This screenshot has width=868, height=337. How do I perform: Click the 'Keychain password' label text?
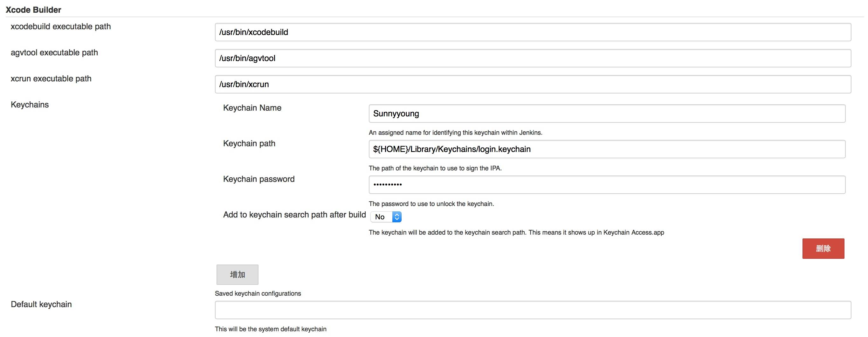click(258, 179)
